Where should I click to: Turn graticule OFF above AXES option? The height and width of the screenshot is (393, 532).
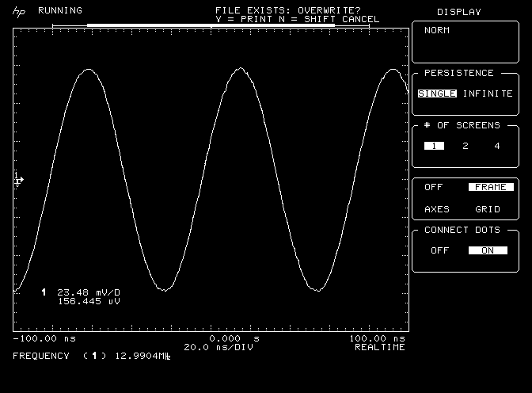coord(434,188)
